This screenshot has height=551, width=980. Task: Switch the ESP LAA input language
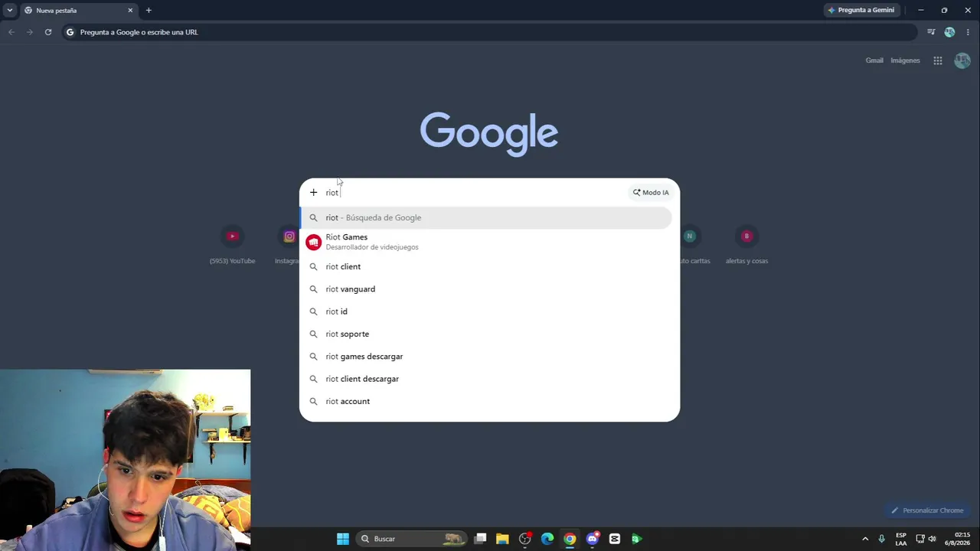click(901, 539)
